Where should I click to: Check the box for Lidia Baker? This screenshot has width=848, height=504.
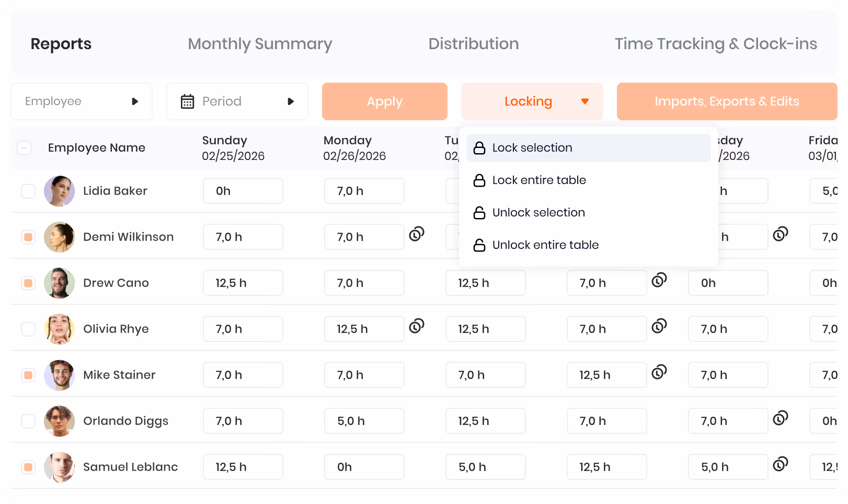click(x=28, y=191)
